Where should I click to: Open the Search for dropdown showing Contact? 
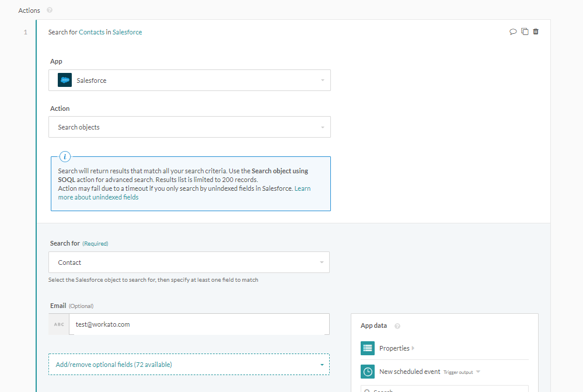click(x=189, y=262)
